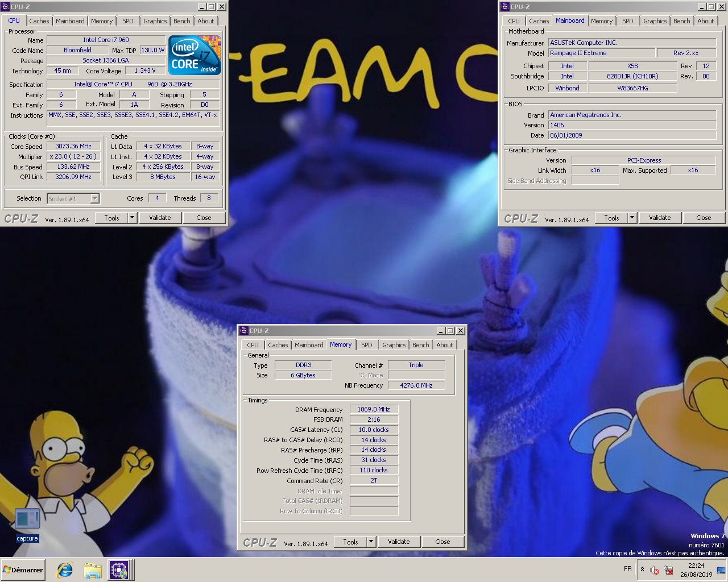Click the CPU-Z title icon of Memory window

click(244, 331)
